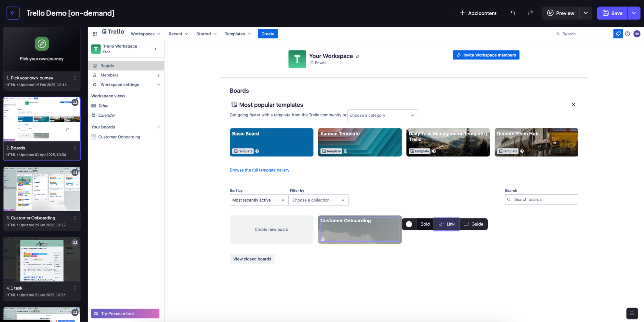
Task: Expand Workspace settings chevron
Action: tap(159, 85)
